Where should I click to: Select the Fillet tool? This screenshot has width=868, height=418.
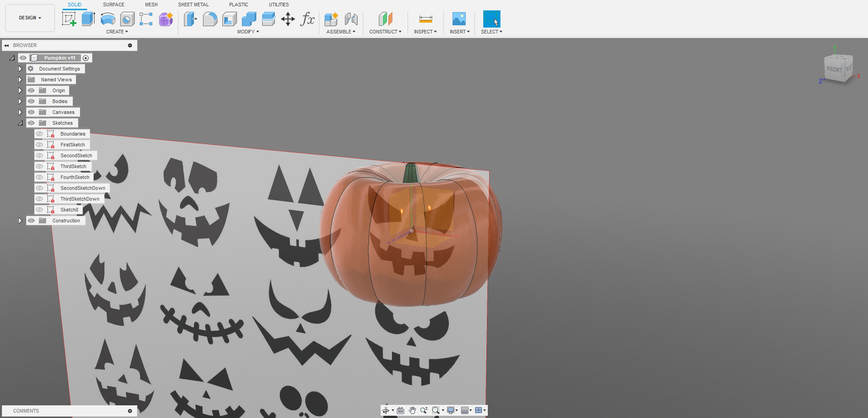point(210,19)
